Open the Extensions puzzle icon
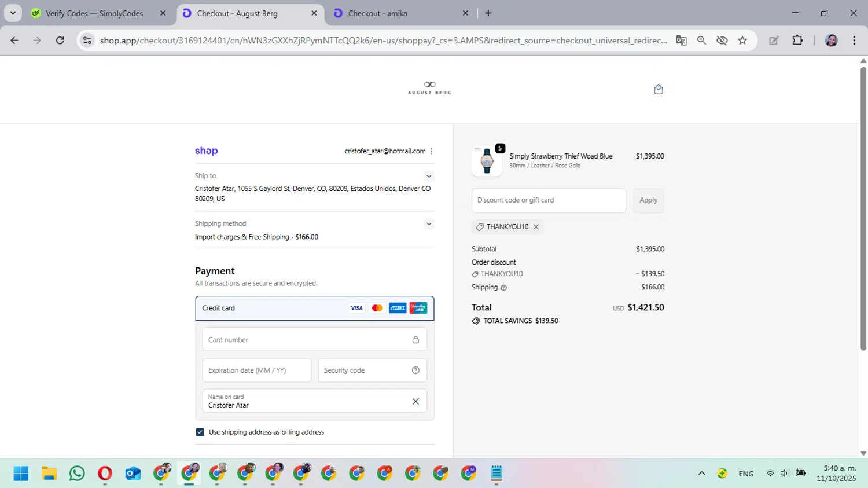This screenshot has height=488, width=868. coord(797,41)
